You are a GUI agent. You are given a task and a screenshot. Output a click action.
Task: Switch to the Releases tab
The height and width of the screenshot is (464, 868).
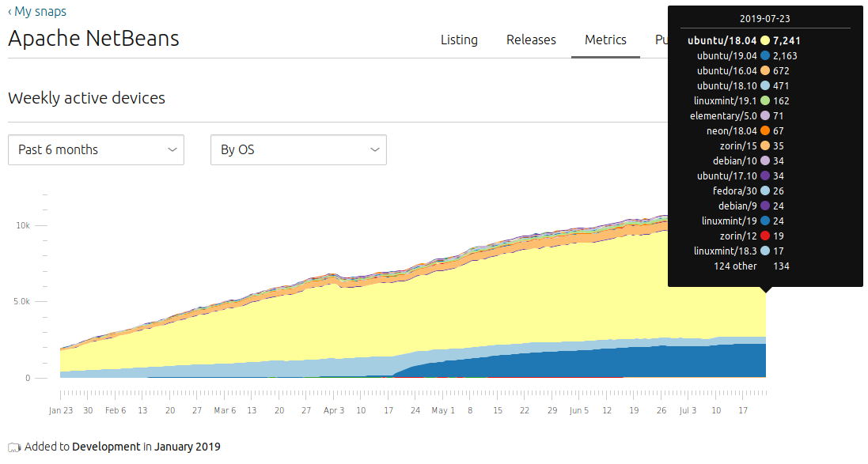point(531,40)
